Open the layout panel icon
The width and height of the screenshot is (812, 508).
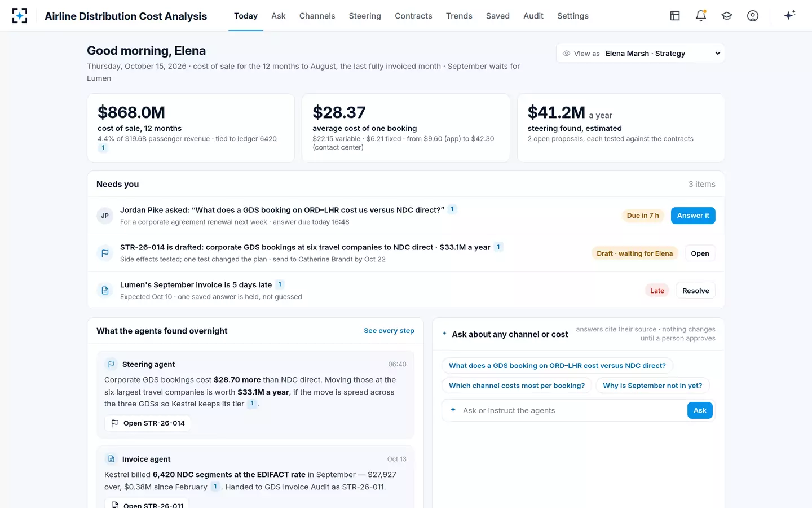[x=675, y=16]
